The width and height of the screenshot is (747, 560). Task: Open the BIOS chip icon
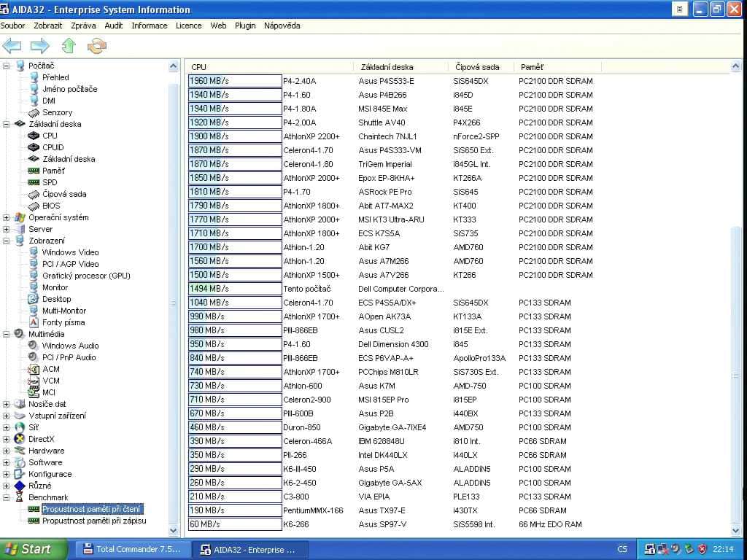[34, 206]
